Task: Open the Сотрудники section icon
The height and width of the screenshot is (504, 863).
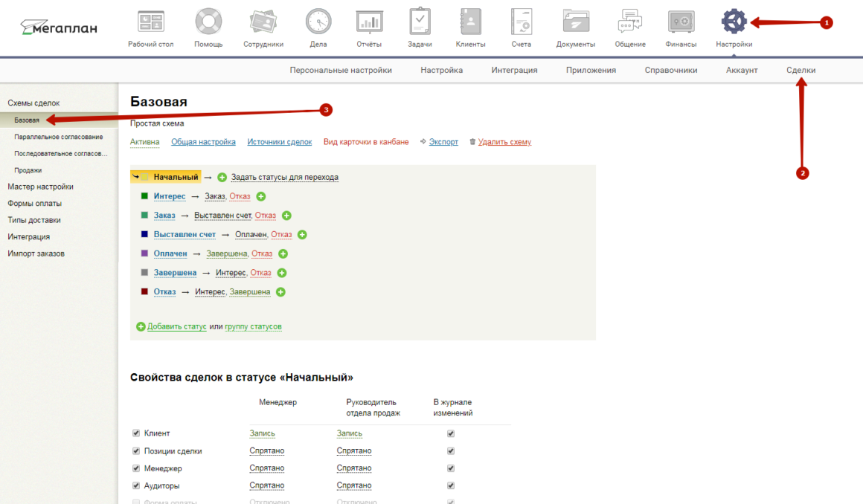Action: click(x=263, y=22)
